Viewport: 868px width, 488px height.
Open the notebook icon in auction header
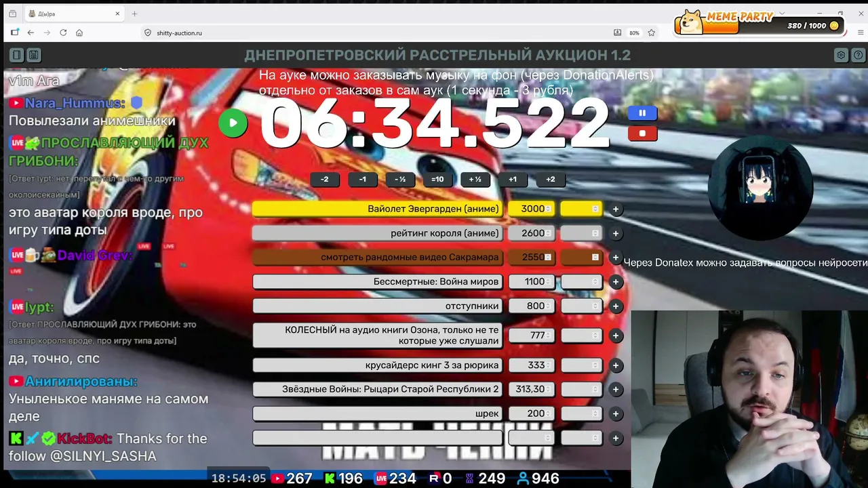point(17,55)
